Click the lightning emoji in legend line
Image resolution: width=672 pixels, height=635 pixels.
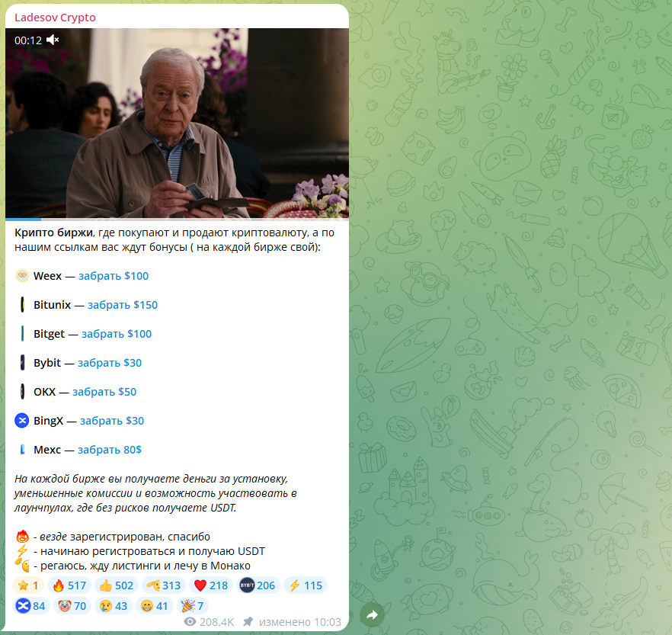(x=22, y=551)
